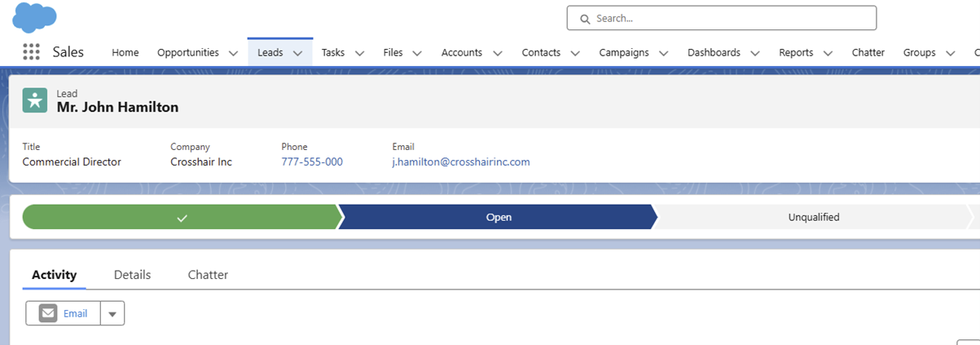The height and width of the screenshot is (345, 980).
Task: Select the Open stage in path
Action: [499, 217]
